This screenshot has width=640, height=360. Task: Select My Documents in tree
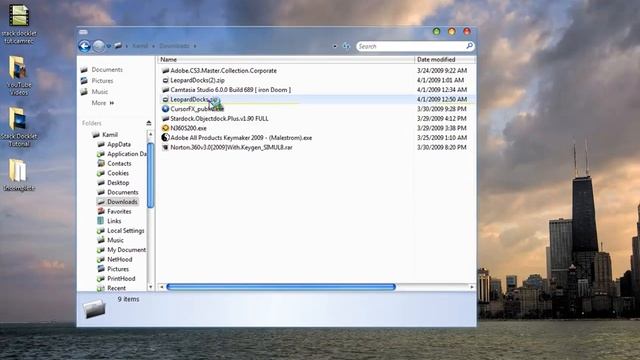pyautogui.click(x=127, y=250)
